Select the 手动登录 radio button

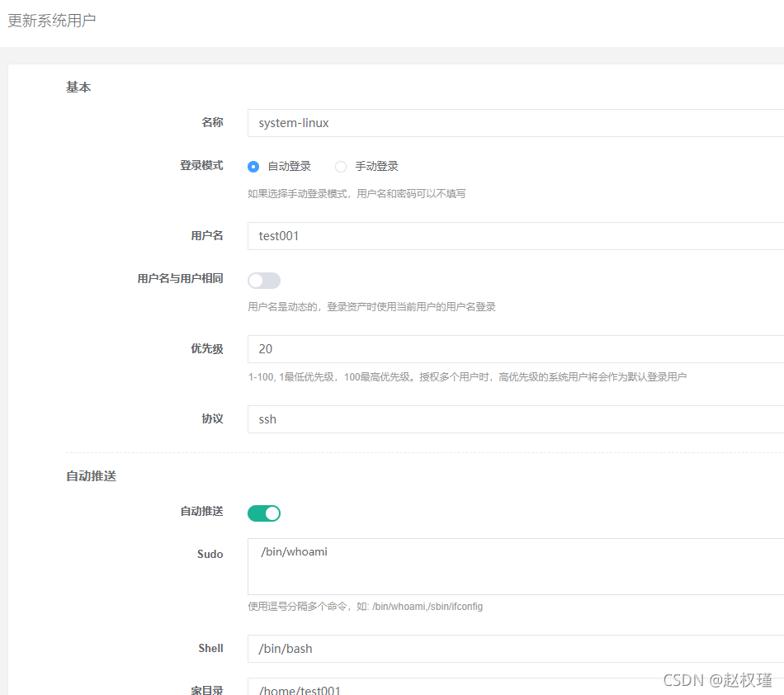pyautogui.click(x=341, y=167)
